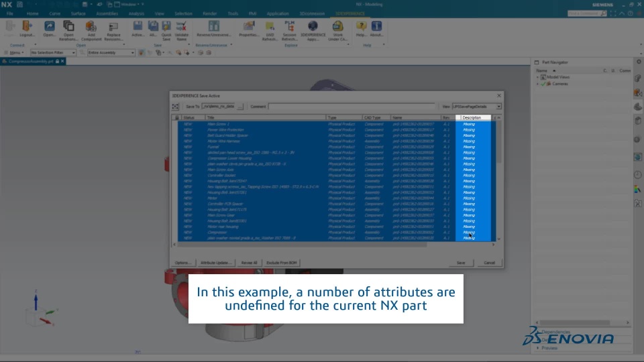Click the Options button in the dialog
The width and height of the screenshot is (644, 362).
coord(182,263)
